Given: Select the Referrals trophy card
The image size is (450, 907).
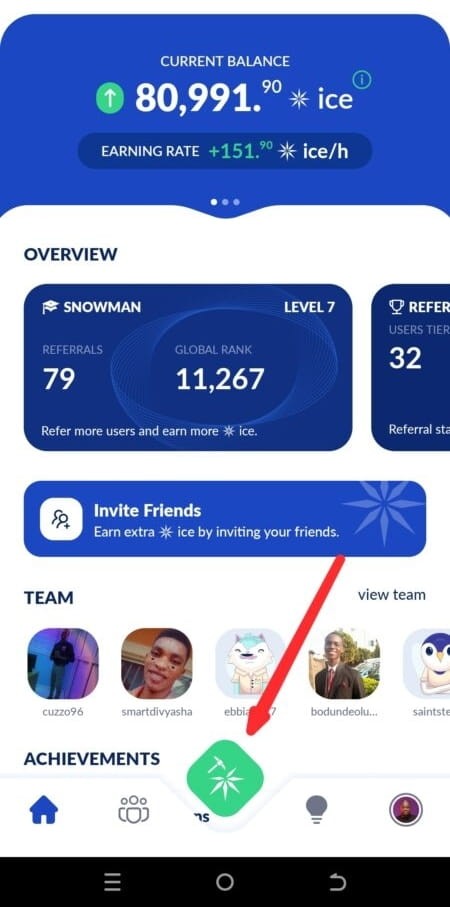Looking at the screenshot, I should point(411,367).
